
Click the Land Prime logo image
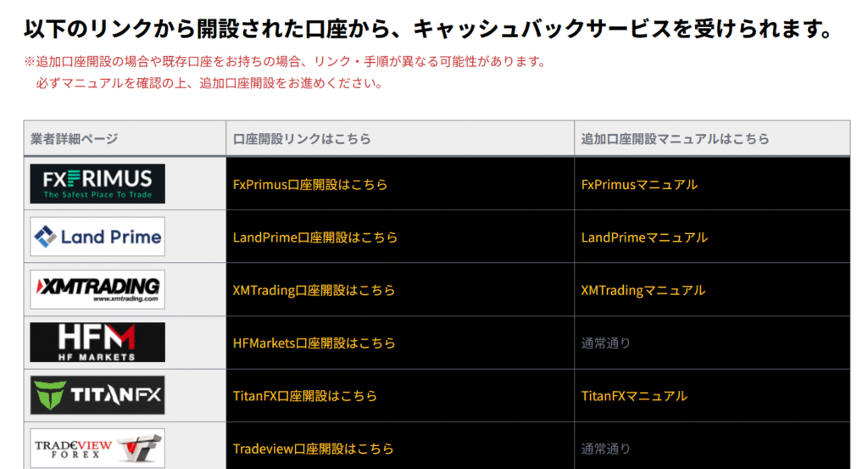point(97,237)
